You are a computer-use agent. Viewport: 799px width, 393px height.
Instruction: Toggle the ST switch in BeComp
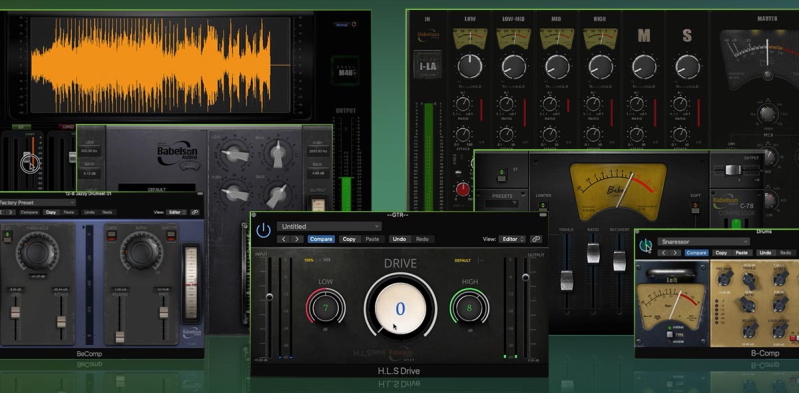point(7,237)
